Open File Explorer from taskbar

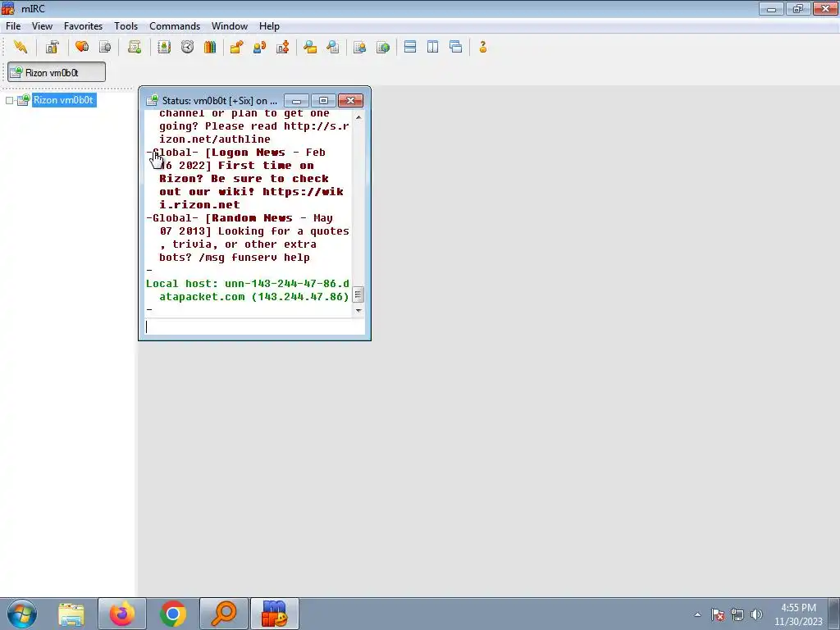[x=71, y=614]
